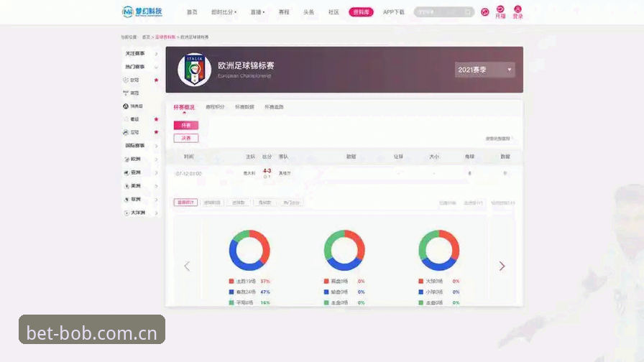Image resolution: width=644 pixels, height=362 pixels.
Task: Click the Italia crest logo in the banner
Action: click(x=194, y=70)
